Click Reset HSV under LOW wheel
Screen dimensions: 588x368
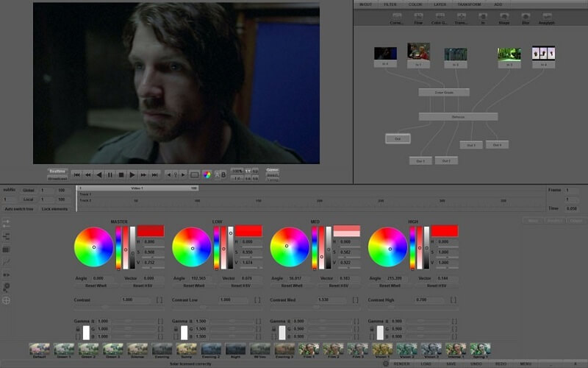tap(240, 286)
